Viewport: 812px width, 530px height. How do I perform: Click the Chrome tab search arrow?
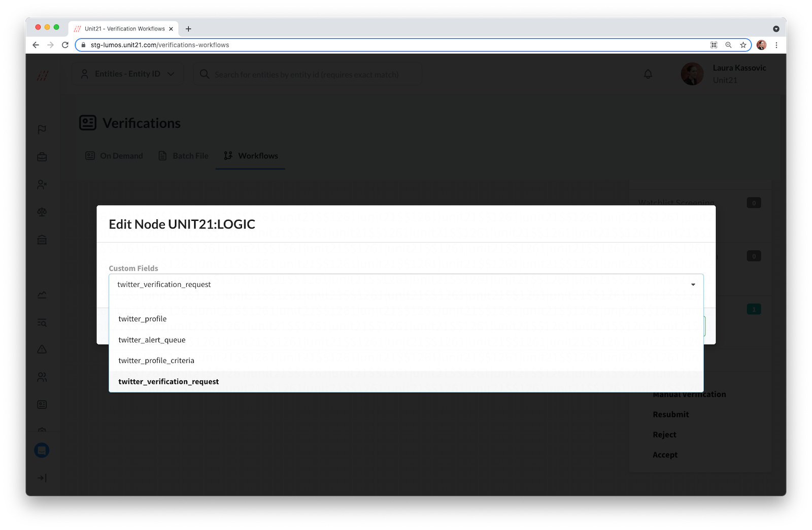click(776, 29)
